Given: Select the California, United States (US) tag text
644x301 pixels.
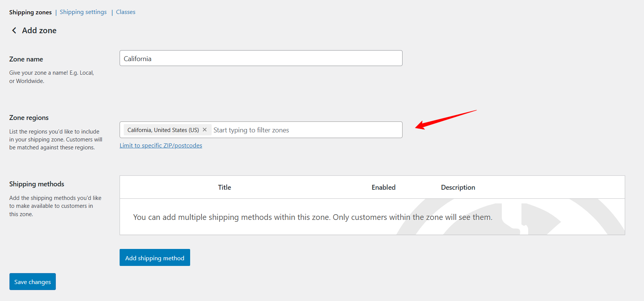Looking at the screenshot, I should (163, 130).
